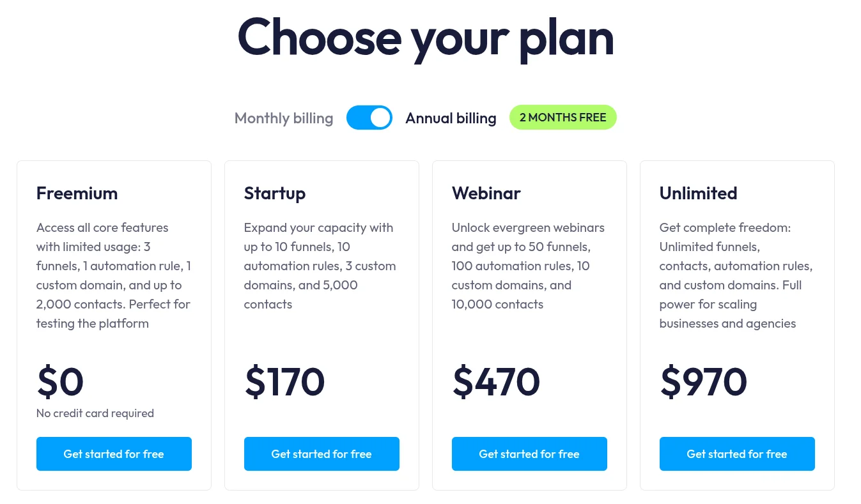Click the $970 price on Unlimited
The height and width of the screenshot is (504, 861).
pyautogui.click(x=703, y=381)
